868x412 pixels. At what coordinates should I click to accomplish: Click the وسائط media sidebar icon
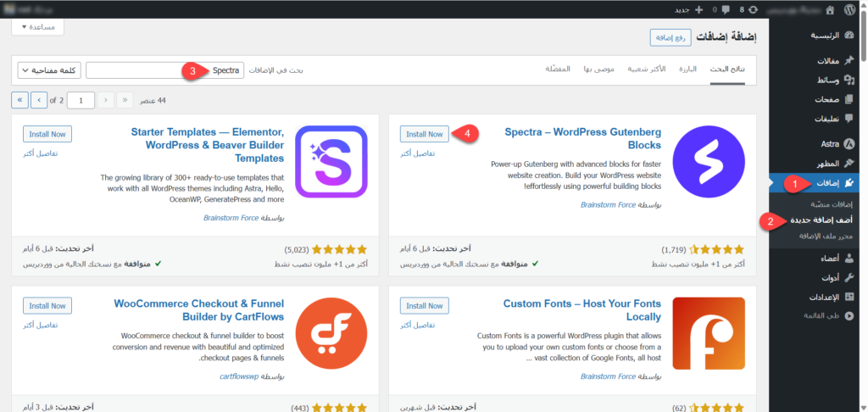click(849, 81)
